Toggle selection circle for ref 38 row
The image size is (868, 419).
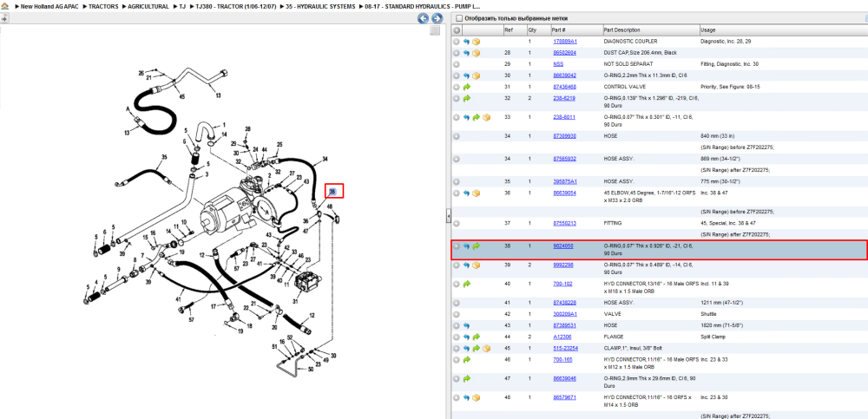[457, 246]
